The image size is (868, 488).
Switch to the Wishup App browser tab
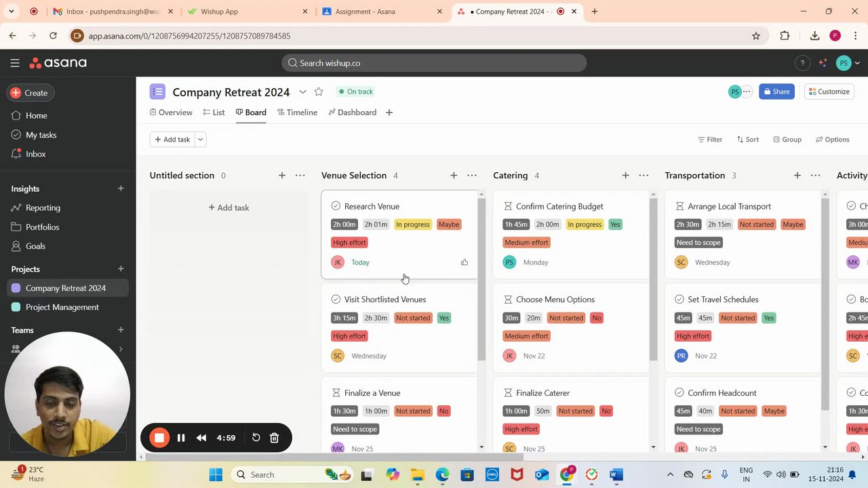point(248,12)
